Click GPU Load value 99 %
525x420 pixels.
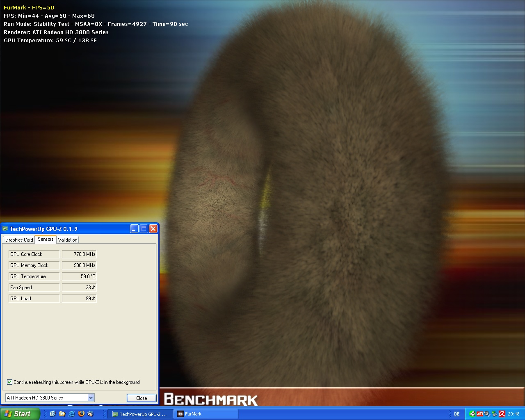[x=79, y=299]
